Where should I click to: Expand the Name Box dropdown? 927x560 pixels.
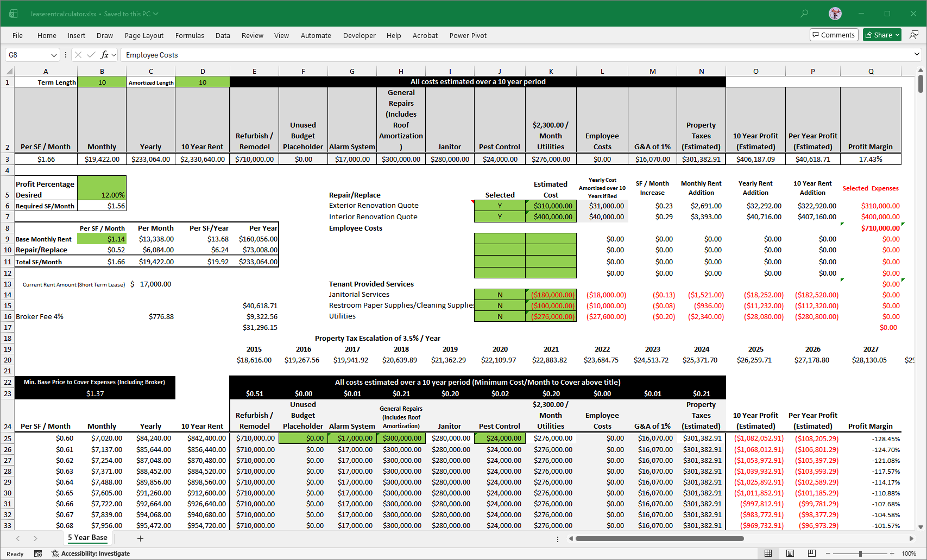(54, 55)
